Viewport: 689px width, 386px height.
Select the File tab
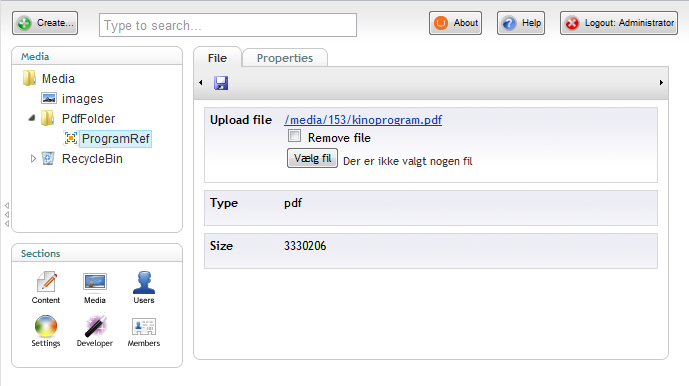coord(218,58)
